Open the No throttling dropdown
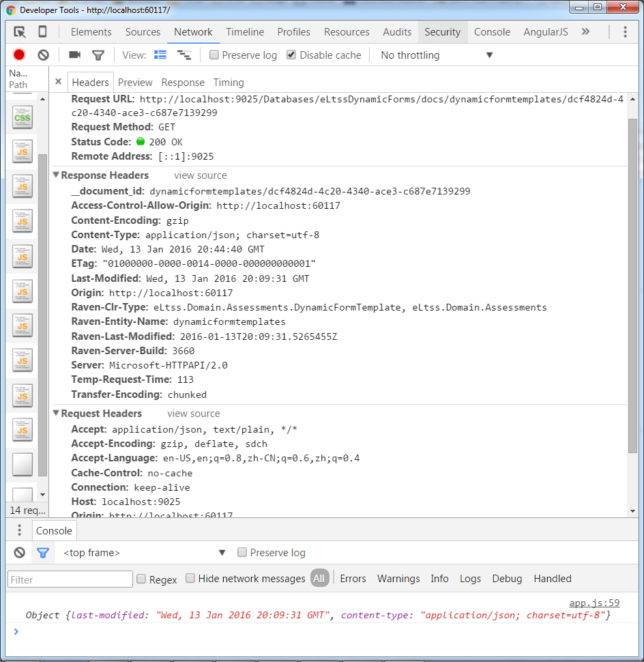644x662 pixels. click(x=410, y=55)
